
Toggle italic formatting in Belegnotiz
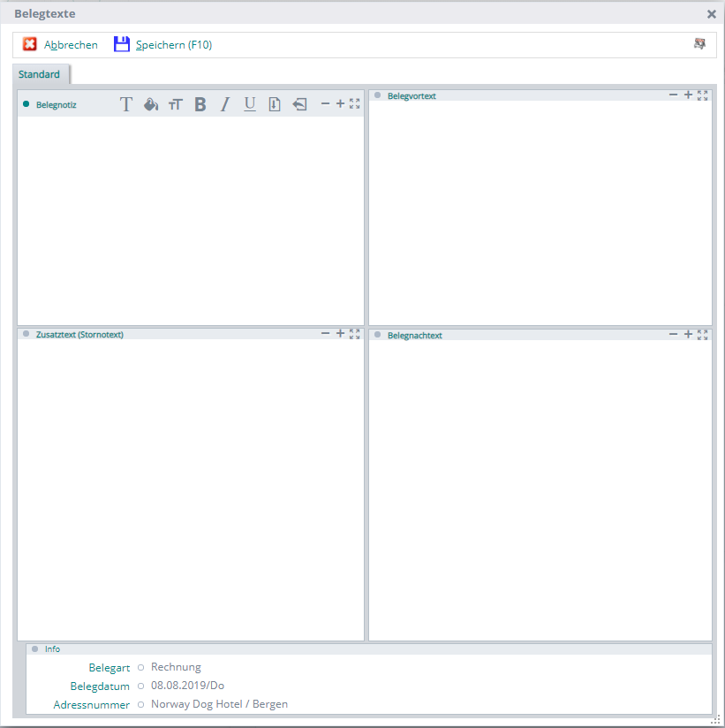click(225, 104)
